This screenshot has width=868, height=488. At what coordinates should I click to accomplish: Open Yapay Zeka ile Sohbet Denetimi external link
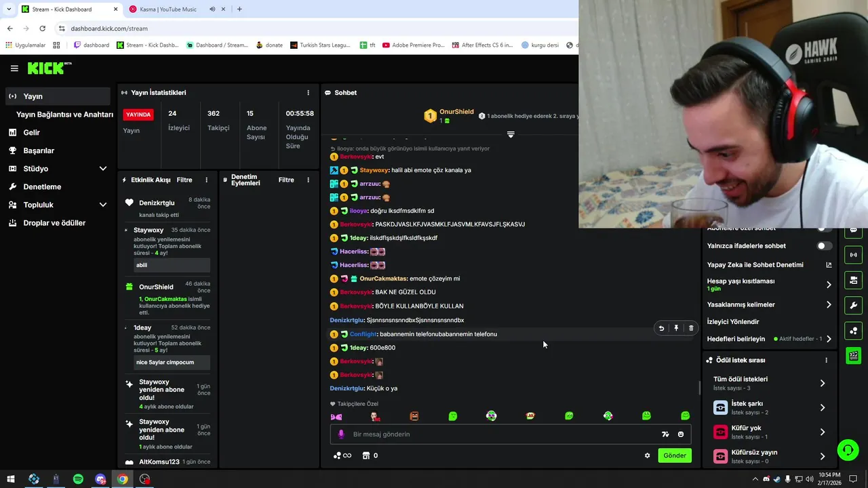[x=829, y=265]
